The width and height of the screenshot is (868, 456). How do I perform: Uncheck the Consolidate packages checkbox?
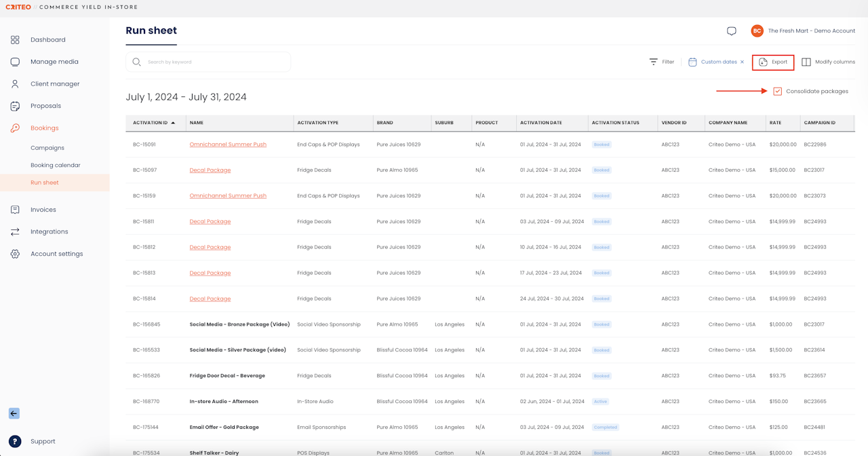pyautogui.click(x=777, y=91)
